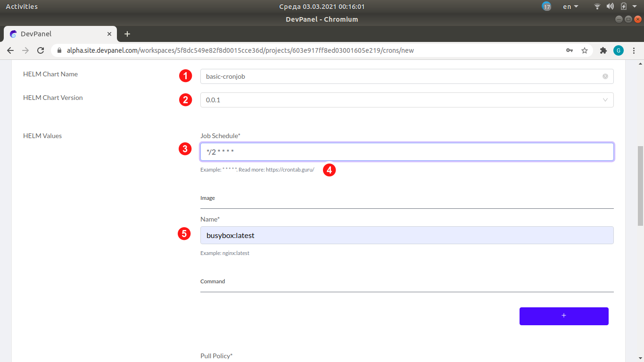Open the crontab.guru link
Viewport: 644px width, 362px height.
pyautogui.click(x=289, y=169)
